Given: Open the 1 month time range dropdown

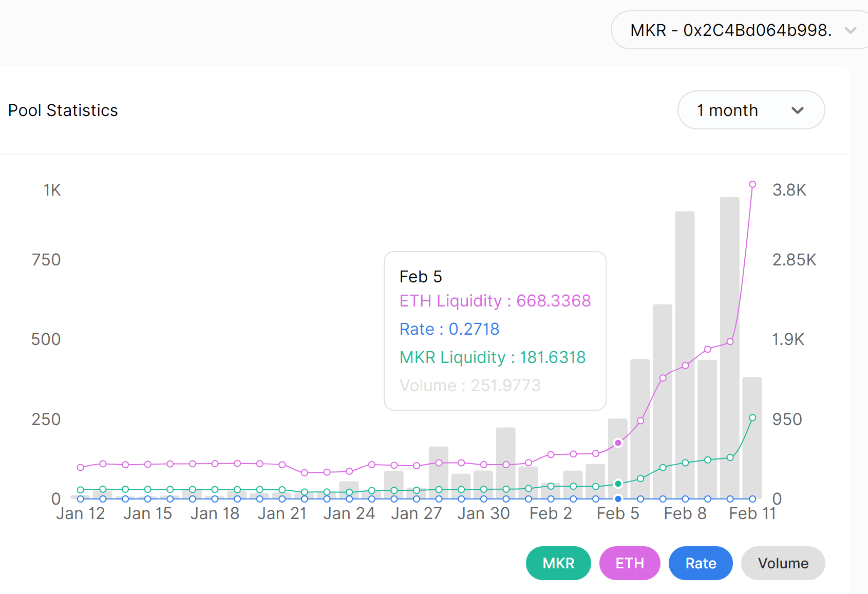Looking at the screenshot, I should [750, 110].
